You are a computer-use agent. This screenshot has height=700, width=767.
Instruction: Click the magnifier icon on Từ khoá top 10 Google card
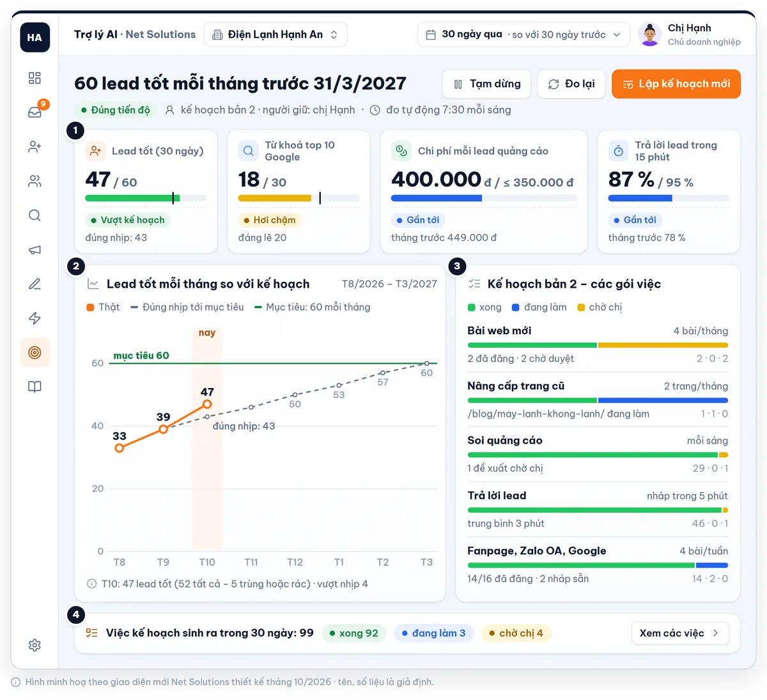(248, 151)
